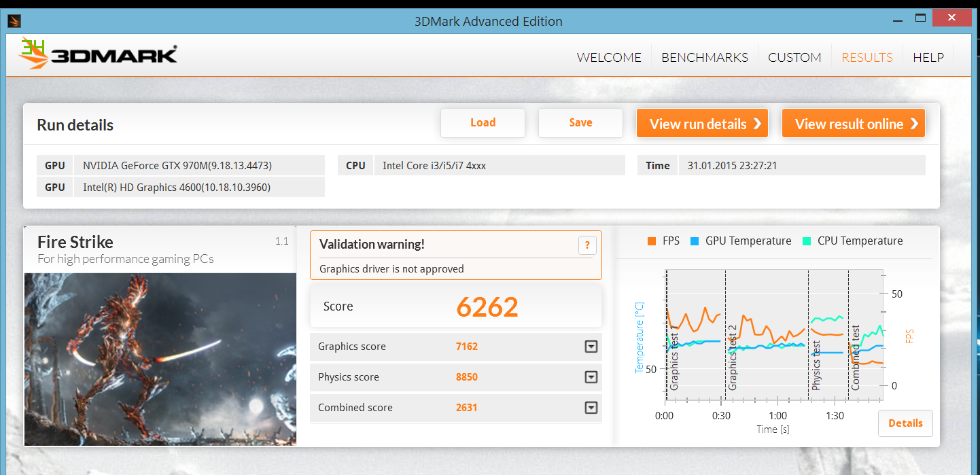Go to the CUSTOM tab
The height and width of the screenshot is (475, 980).
(x=794, y=58)
